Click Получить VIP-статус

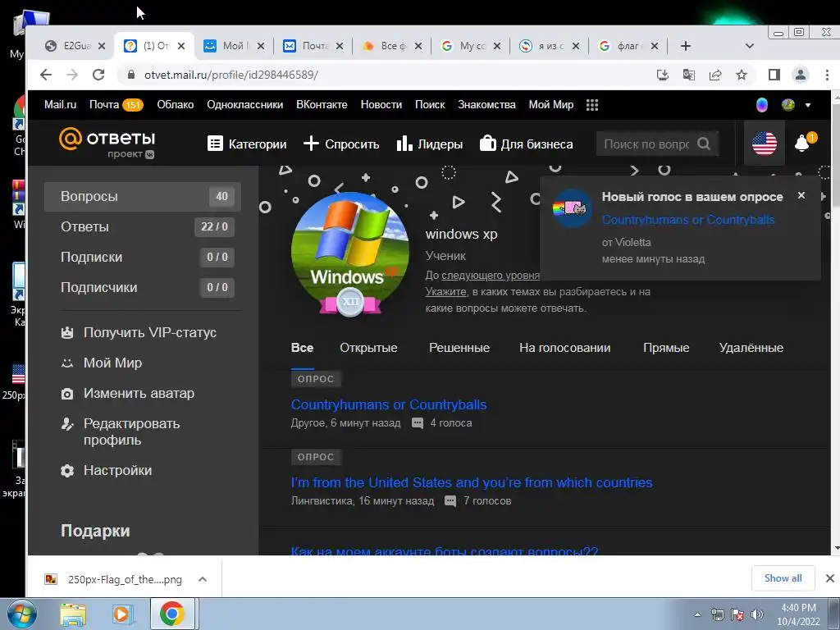pos(139,333)
